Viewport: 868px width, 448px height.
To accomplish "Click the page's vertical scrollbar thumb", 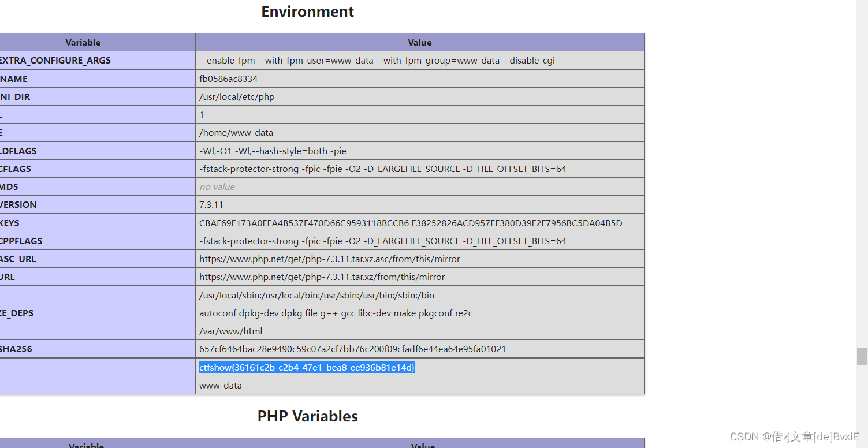I will pos(862,356).
